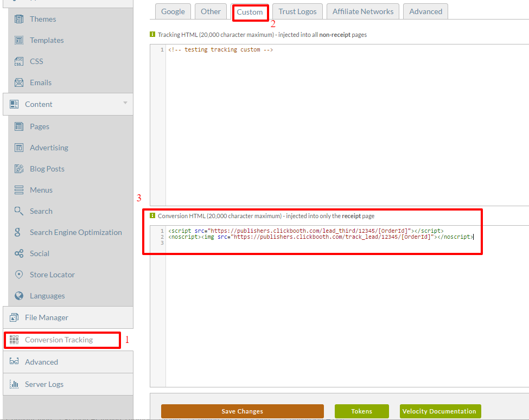Open the Advanced tab at top
This screenshot has height=420, width=529.
426,11
